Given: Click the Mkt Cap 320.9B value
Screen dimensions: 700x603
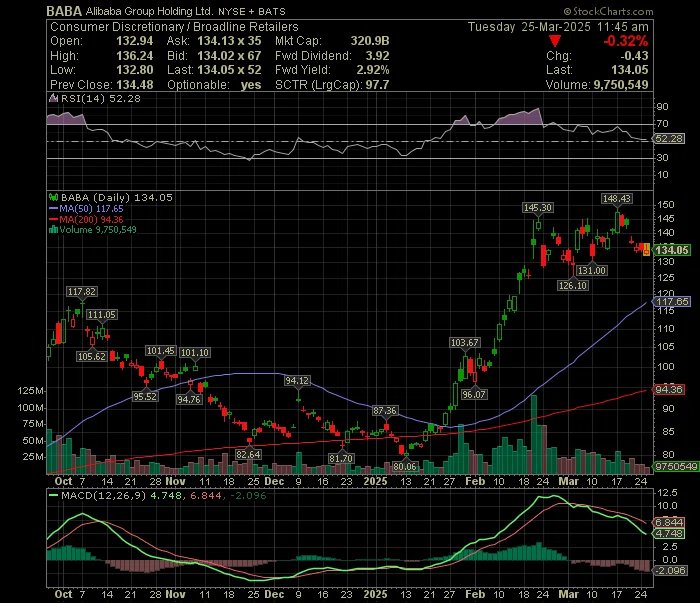Looking at the screenshot, I should [370, 41].
